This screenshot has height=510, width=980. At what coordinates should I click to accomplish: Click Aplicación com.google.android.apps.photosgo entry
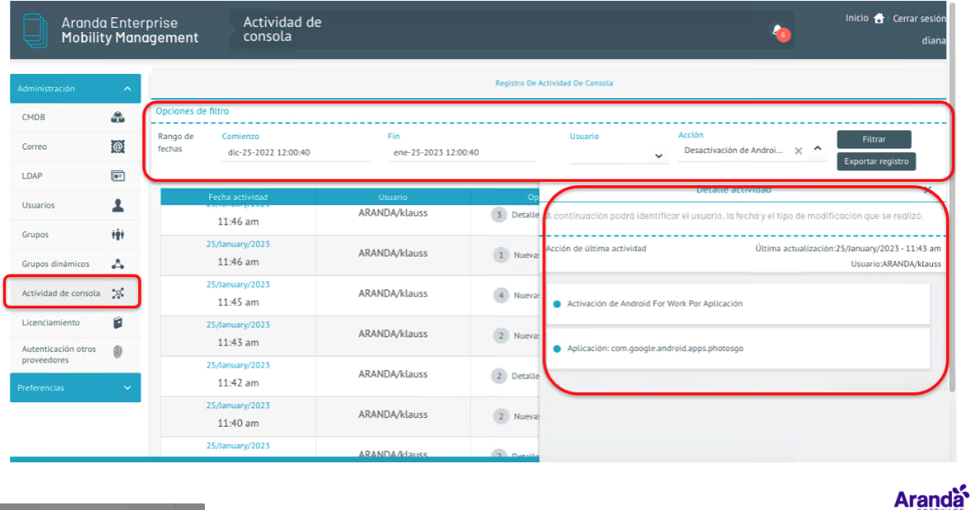(738, 349)
